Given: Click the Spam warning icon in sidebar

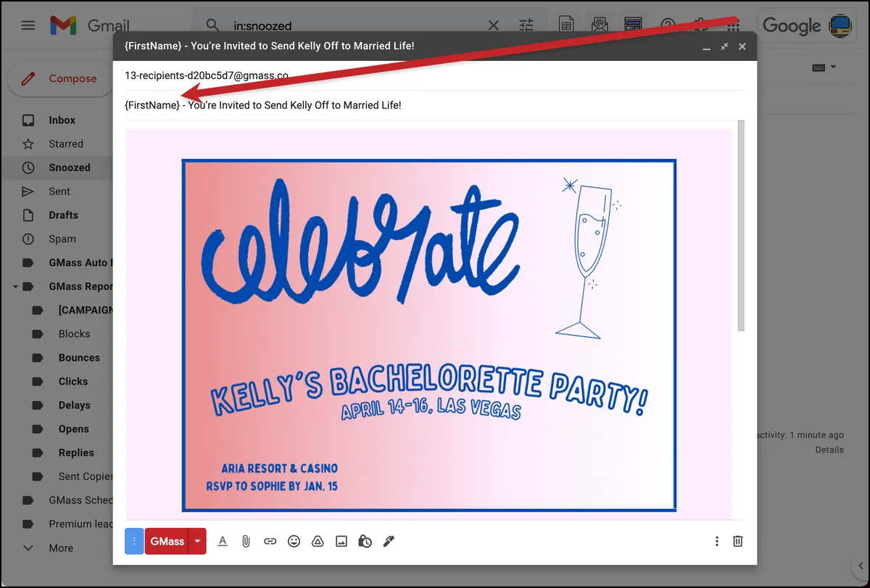Looking at the screenshot, I should point(28,239).
